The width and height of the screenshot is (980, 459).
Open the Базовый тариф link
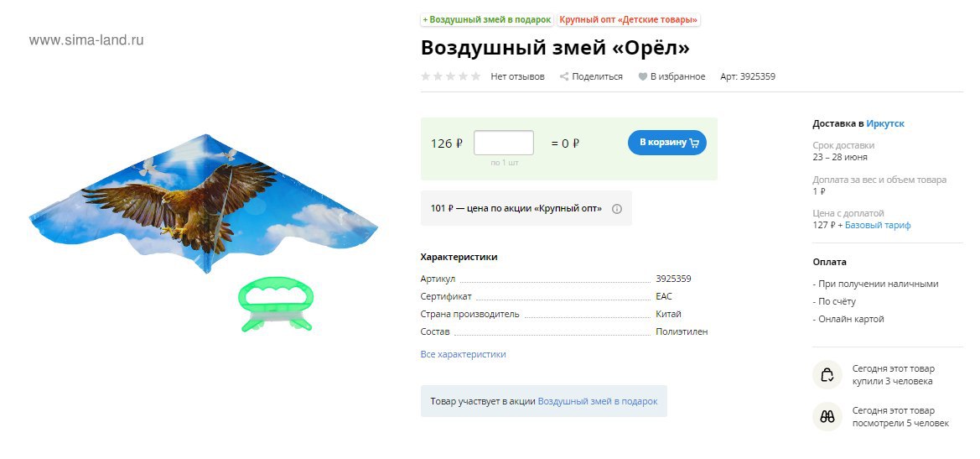coord(878,225)
